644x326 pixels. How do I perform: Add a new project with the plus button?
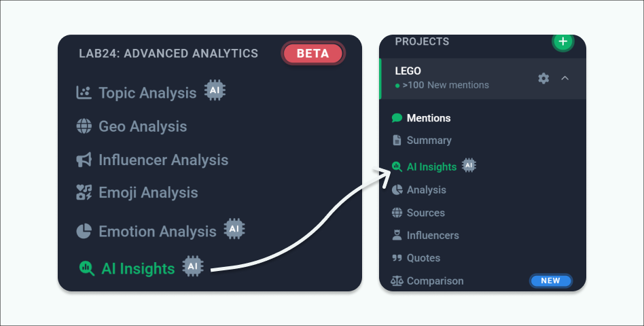click(x=562, y=41)
